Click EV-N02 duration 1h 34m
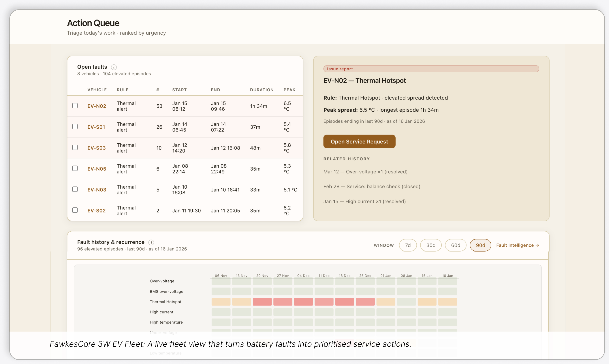 [259, 106]
